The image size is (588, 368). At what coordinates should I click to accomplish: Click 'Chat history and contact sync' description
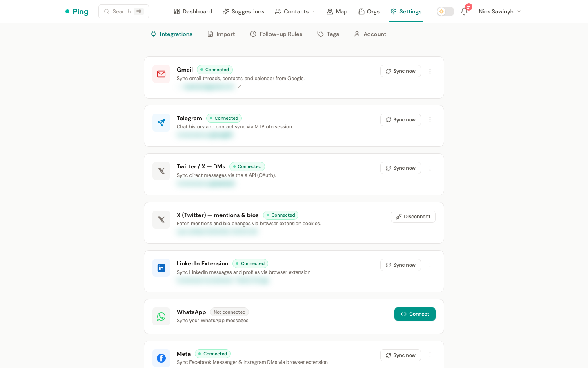point(235,127)
